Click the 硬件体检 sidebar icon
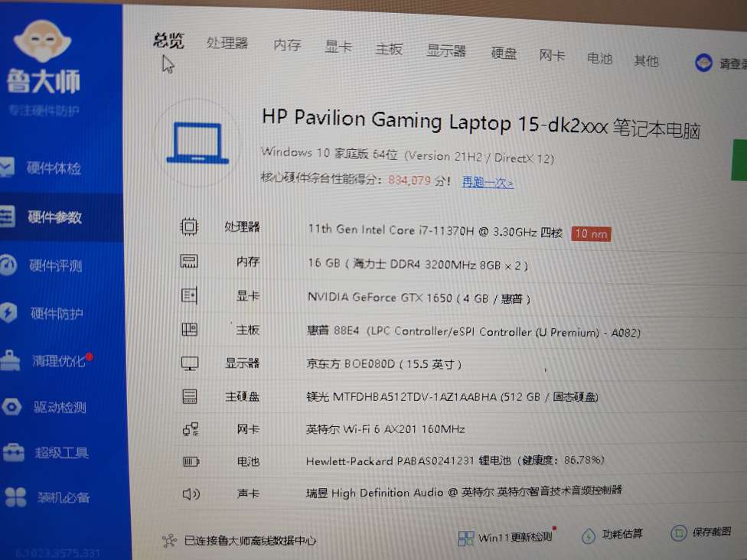Image resolution: width=747 pixels, height=560 pixels. tap(6, 168)
